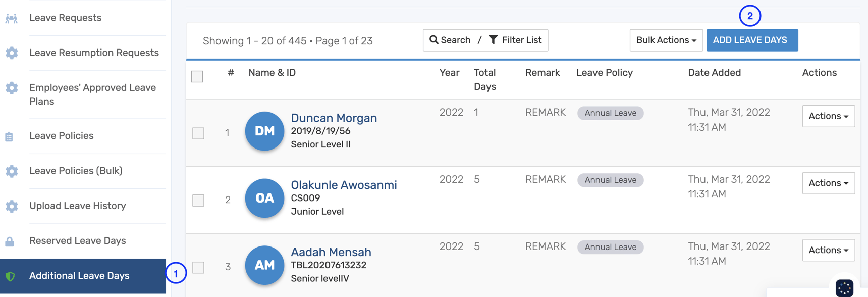Tick the select-all checkbox in table header
This screenshot has height=297, width=868.
pos(197,76)
